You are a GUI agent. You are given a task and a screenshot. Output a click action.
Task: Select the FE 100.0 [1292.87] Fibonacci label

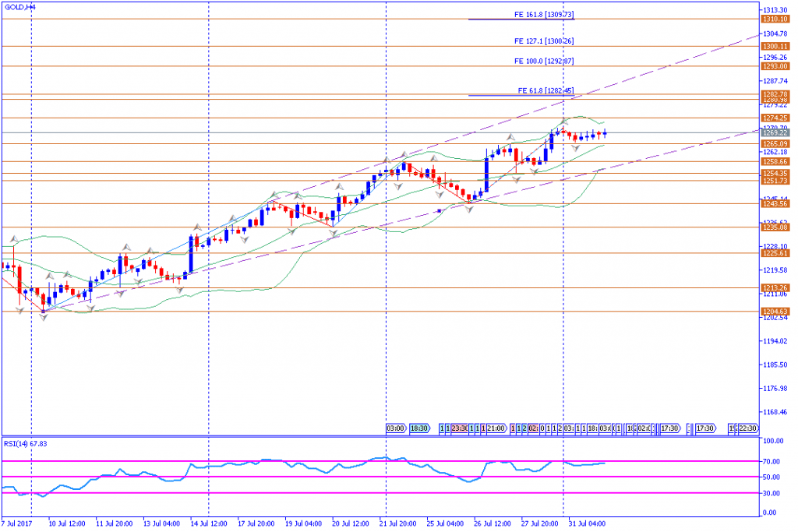544,61
